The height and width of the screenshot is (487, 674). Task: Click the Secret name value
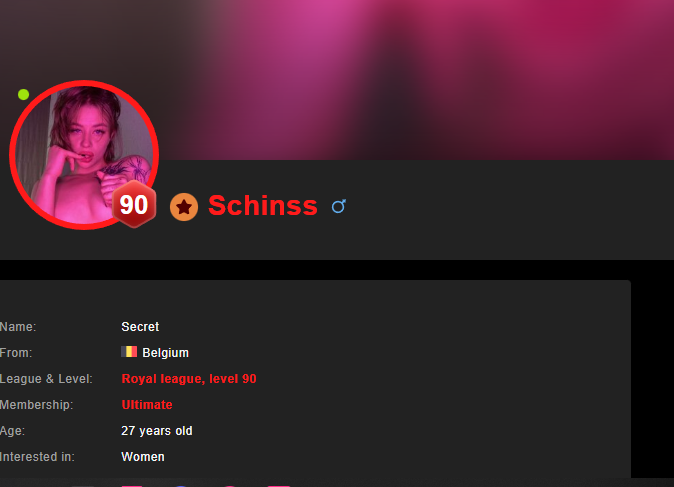[140, 327]
